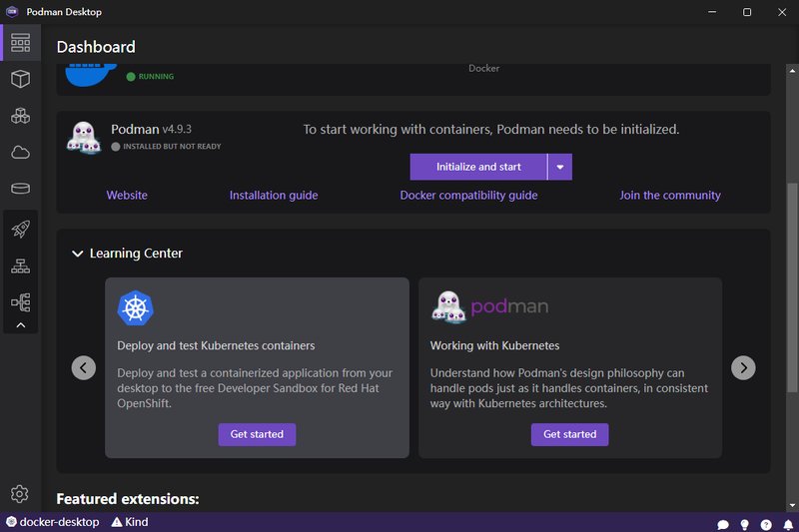The width and height of the screenshot is (799, 532).
Task: Open the Pods view in the sidebar
Action: (20, 116)
